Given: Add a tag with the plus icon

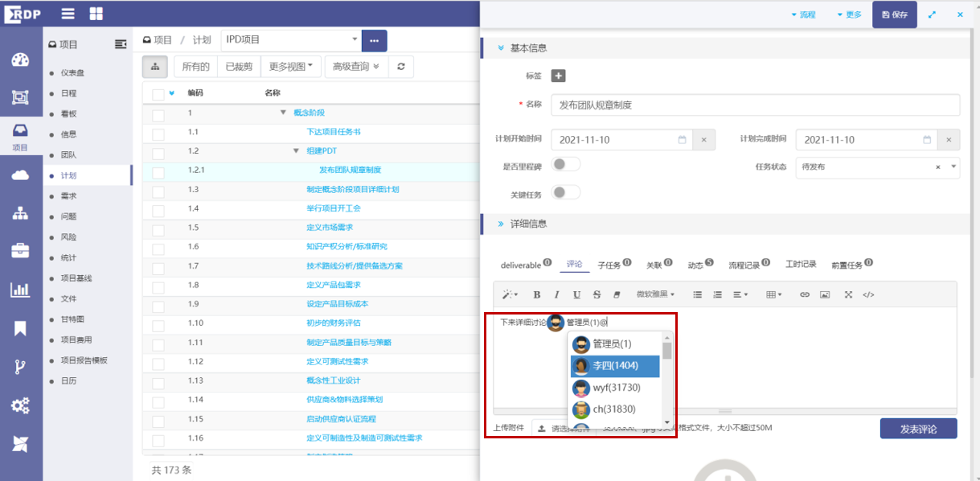Looking at the screenshot, I should tap(558, 76).
